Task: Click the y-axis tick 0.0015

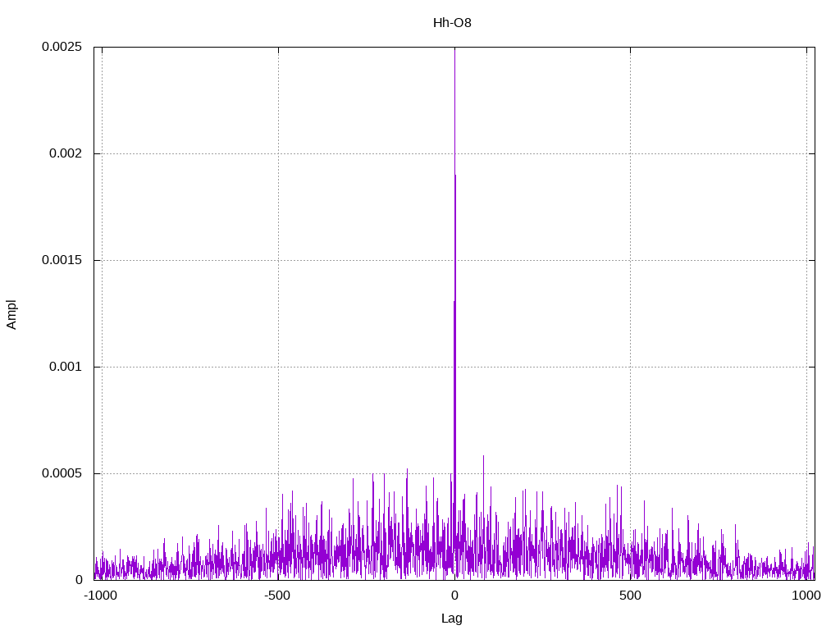Action: click(62, 260)
